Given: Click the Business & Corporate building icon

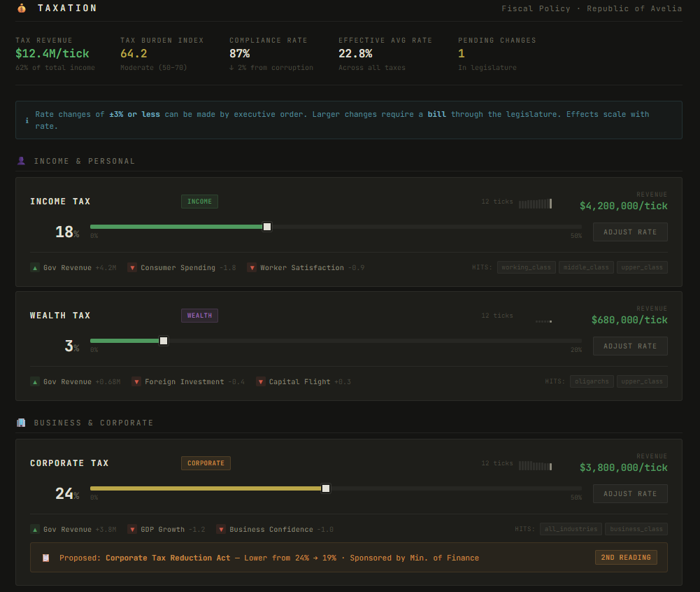Looking at the screenshot, I should point(21,423).
